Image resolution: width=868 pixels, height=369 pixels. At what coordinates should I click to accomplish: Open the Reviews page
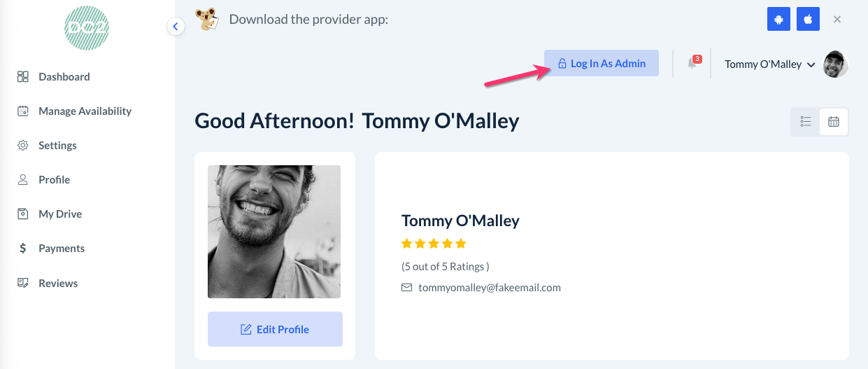58,284
